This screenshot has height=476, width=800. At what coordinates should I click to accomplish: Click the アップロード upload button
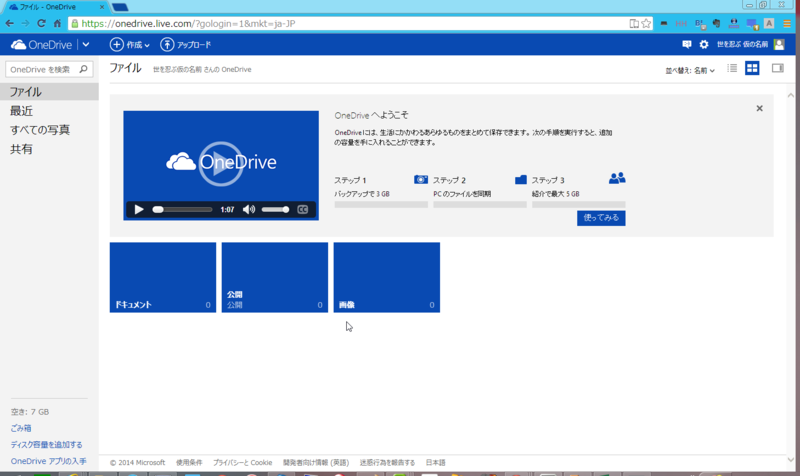point(186,45)
